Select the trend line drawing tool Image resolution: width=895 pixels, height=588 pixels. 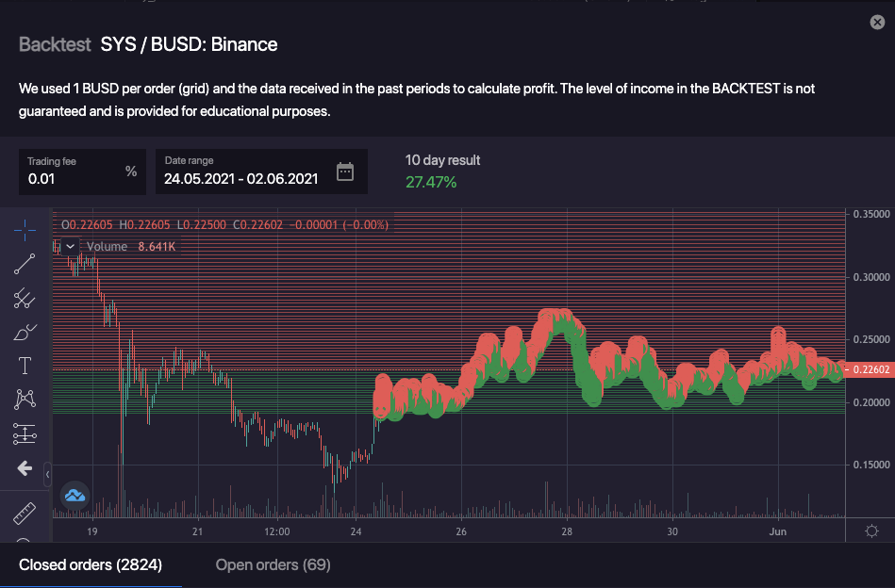coord(25,264)
